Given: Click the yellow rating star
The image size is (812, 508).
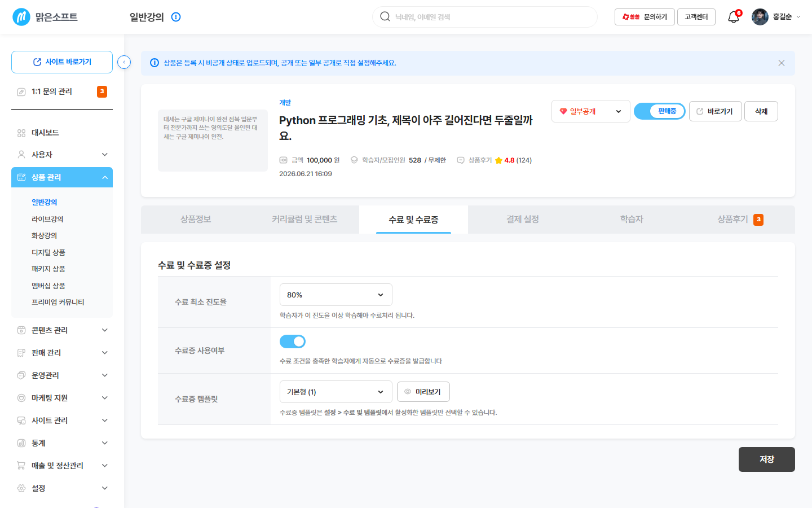Looking at the screenshot, I should tap(498, 160).
